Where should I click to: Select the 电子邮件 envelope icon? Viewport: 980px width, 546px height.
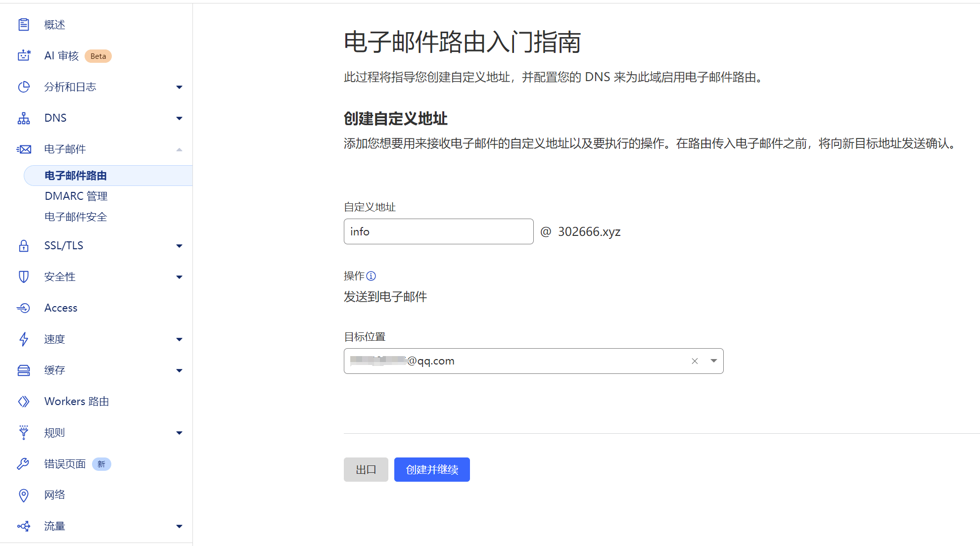24,148
